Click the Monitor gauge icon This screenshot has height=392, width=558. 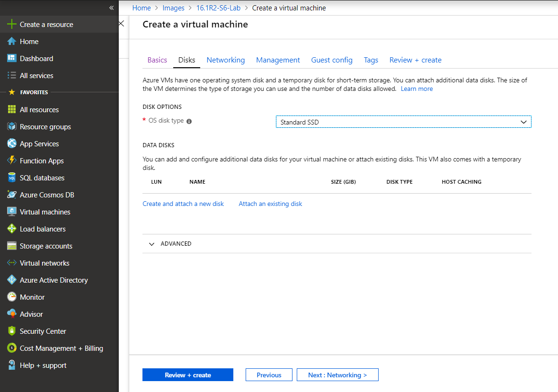12,296
